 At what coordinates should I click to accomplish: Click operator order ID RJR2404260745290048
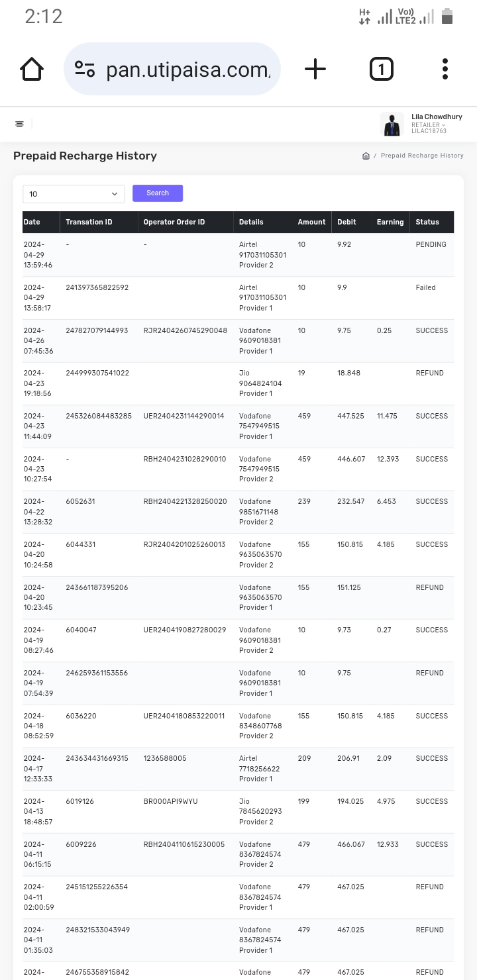(x=185, y=330)
